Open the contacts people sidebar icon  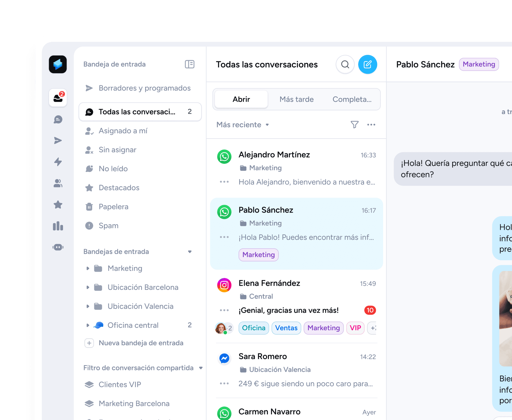pyautogui.click(x=58, y=183)
